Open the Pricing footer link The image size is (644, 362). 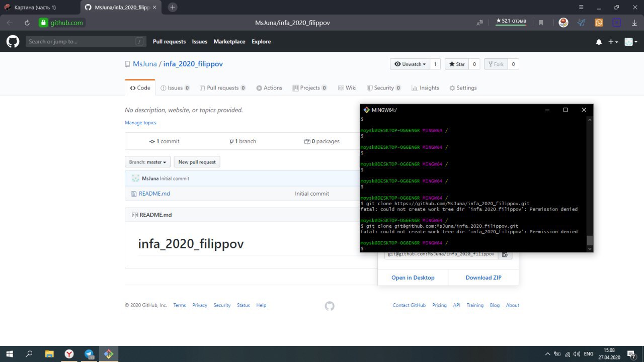coord(439,305)
